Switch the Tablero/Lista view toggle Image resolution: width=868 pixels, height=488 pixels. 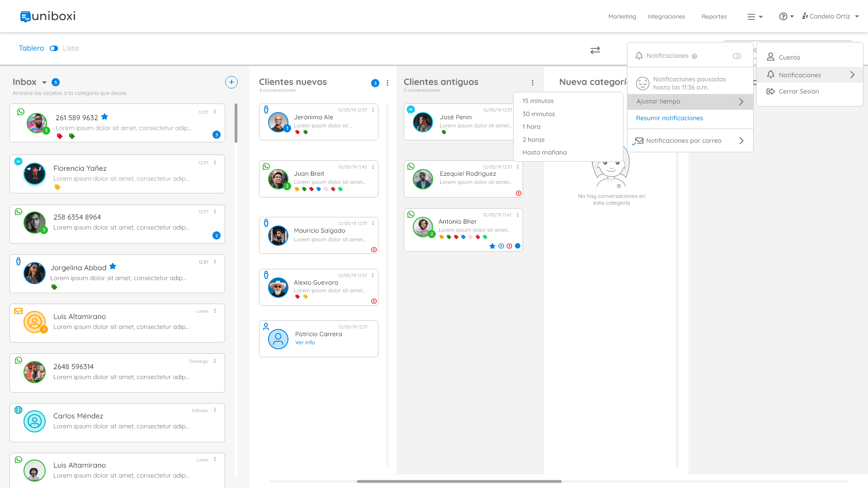click(54, 48)
